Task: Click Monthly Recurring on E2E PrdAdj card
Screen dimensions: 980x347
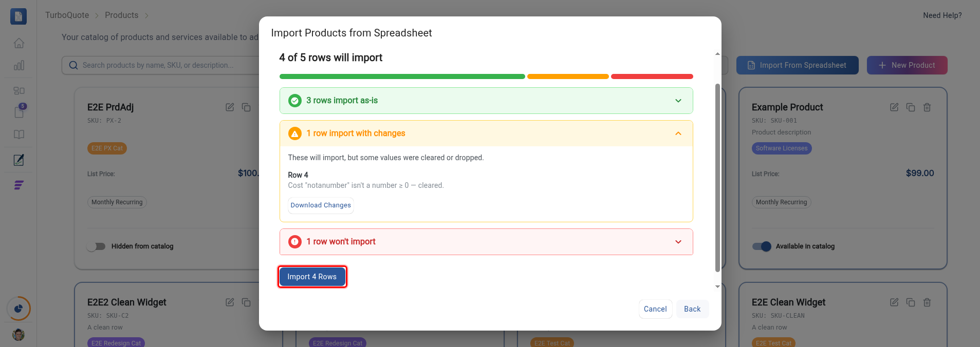Action: pos(117,202)
